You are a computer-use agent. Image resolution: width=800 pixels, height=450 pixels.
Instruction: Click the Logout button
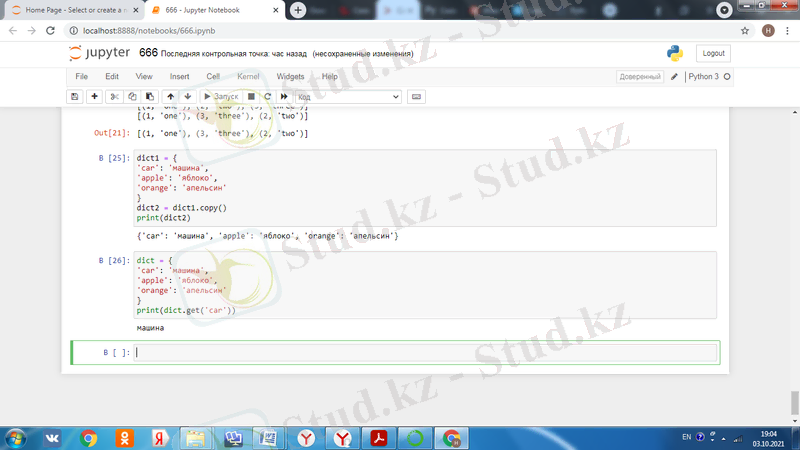[713, 53]
